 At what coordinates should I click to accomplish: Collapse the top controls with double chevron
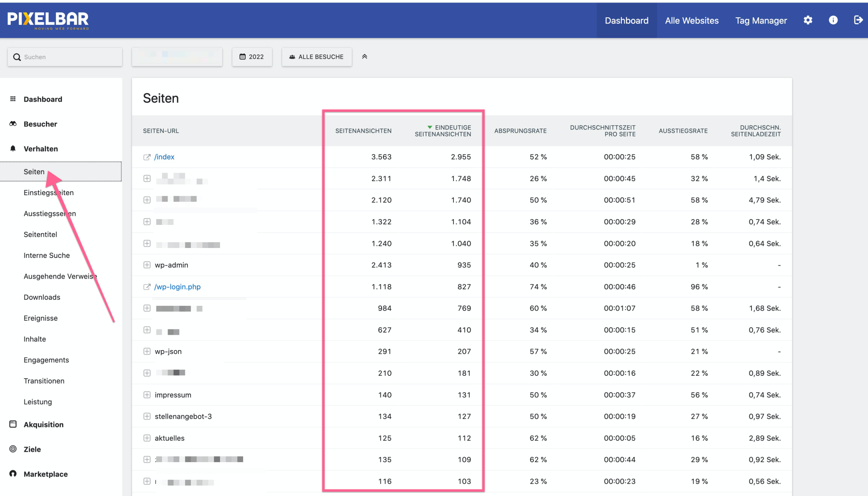(364, 57)
